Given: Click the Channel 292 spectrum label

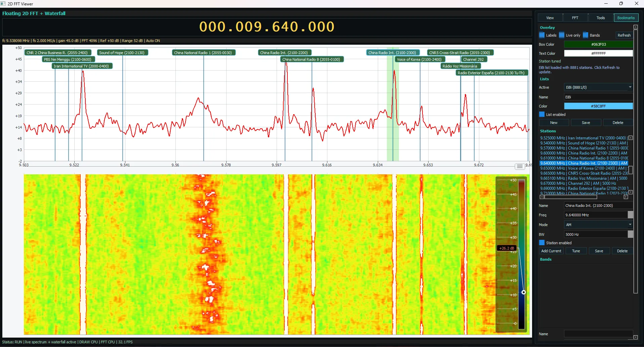Looking at the screenshot, I should 474,59.
